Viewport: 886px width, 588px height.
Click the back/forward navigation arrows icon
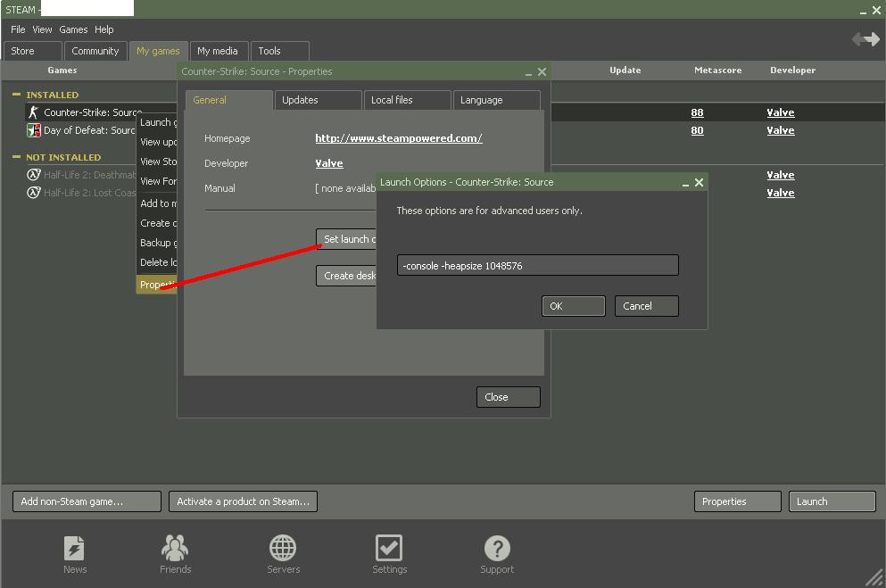tap(865, 39)
